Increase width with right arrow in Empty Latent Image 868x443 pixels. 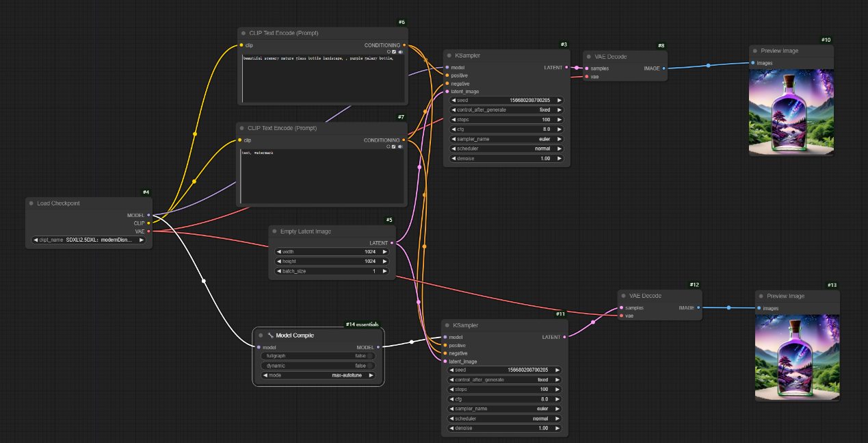[384, 252]
